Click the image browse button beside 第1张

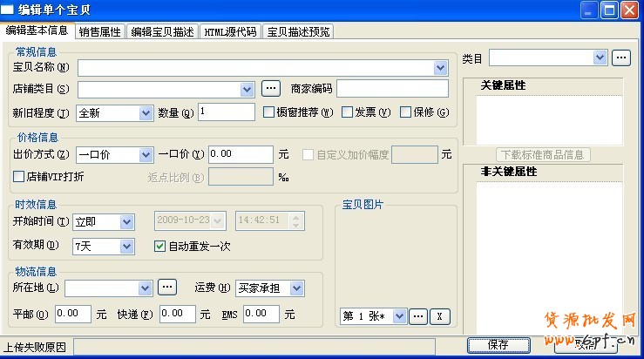pos(418,315)
